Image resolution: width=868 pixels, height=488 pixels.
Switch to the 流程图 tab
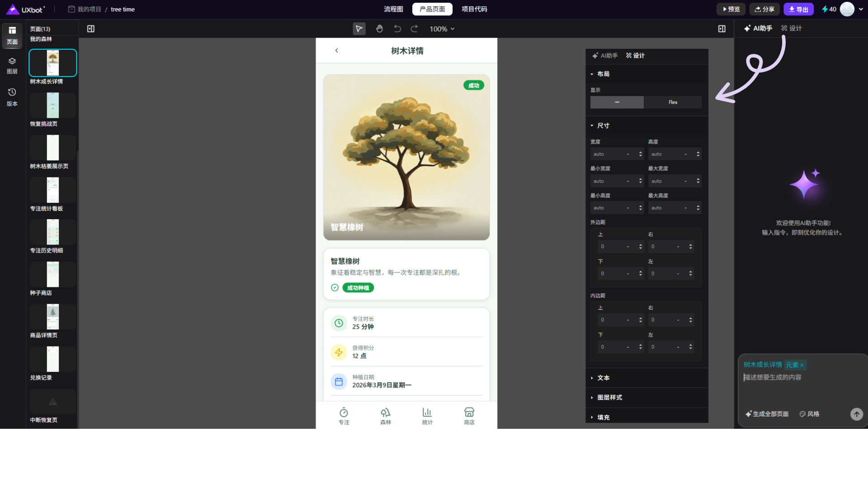(393, 9)
